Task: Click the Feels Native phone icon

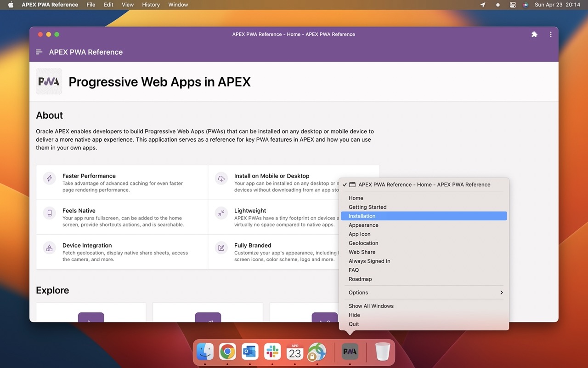Action: (x=49, y=213)
